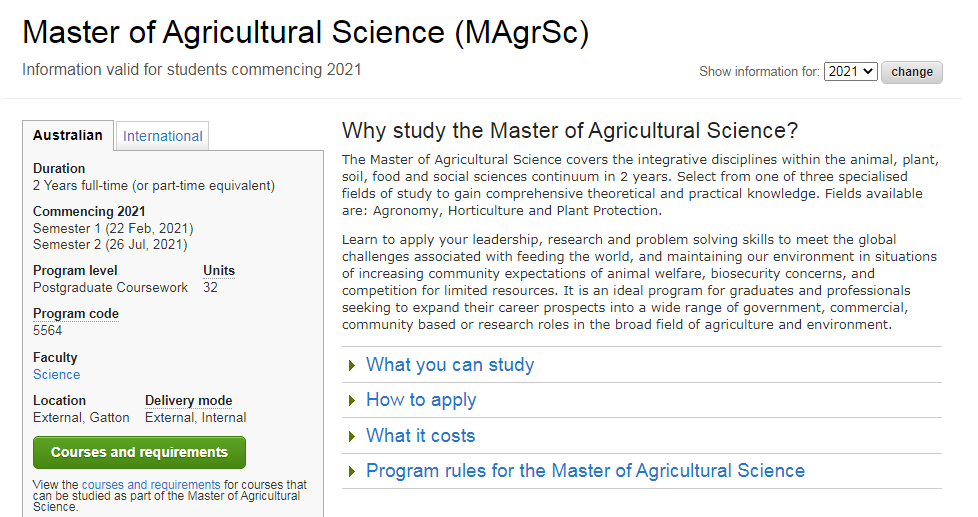Click the arrow icon beside Program rules
Image resolution: width=978 pixels, height=517 pixels.
coord(352,471)
